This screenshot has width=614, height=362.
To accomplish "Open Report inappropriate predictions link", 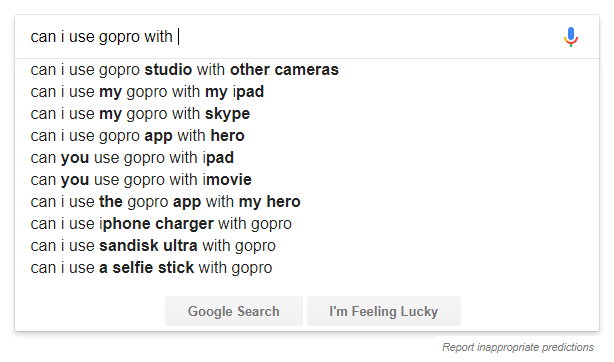I will [518, 347].
